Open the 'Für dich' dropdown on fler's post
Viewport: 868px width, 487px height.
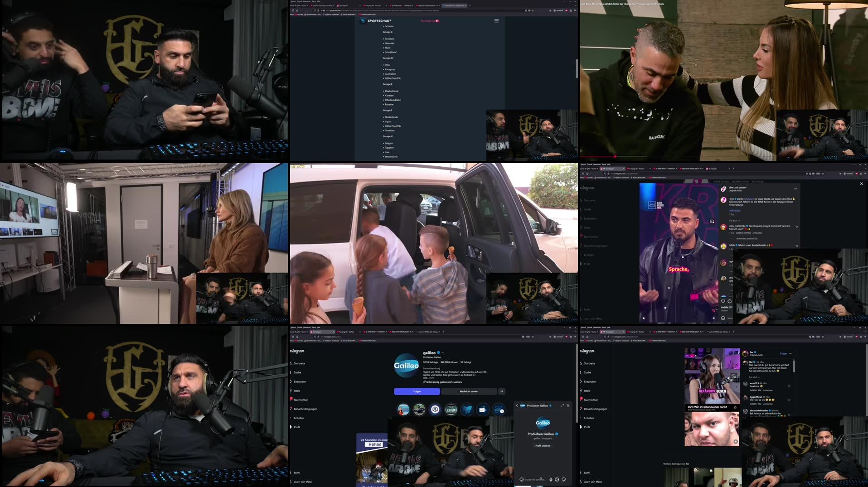coord(754,377)
